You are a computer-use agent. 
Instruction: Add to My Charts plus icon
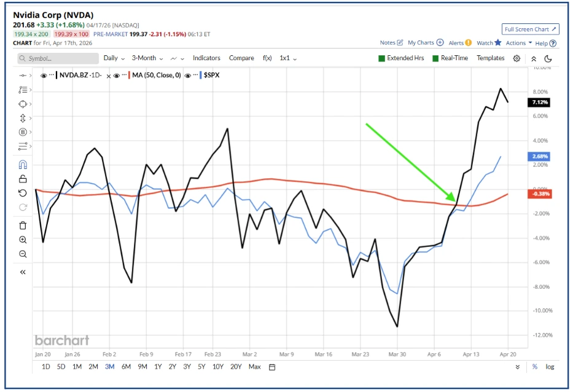(440, 42)
